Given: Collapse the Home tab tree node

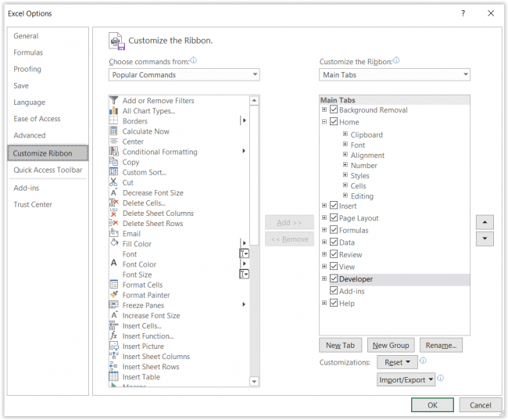Looking at the screenshot, I should [x=324, y=122].
